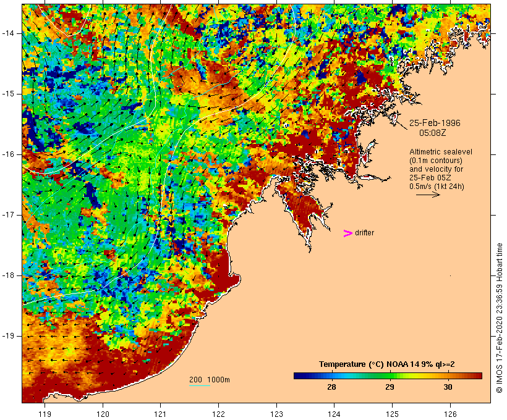Click the magenta drifter legend marker
Viewport: 507px width, 420px height.
click(347, 233)
